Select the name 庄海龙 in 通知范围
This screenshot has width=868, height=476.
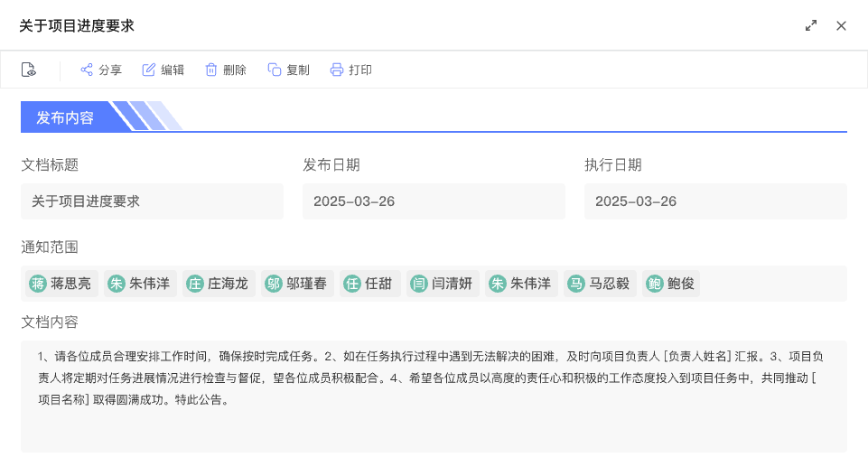tap(229, 284)
